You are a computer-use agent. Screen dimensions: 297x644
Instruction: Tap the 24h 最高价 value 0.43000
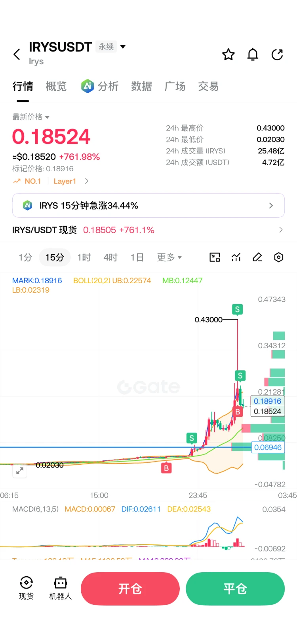click(x=270, y=128)
